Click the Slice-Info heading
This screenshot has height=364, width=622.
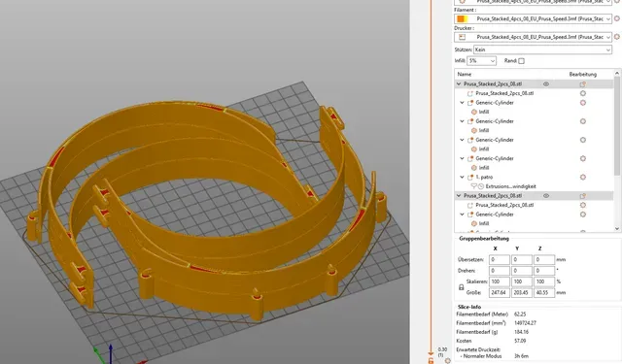tap(469, 307)
